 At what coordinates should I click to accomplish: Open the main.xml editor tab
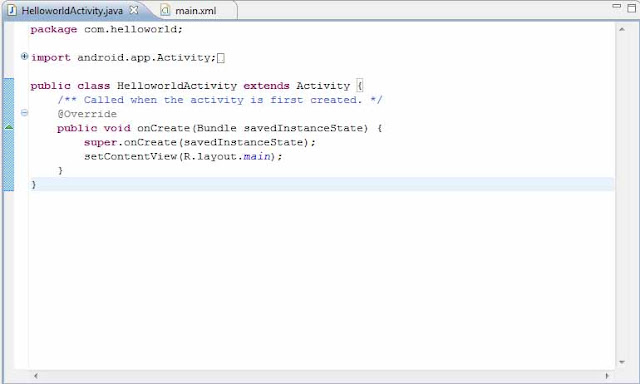click(x=196, y=11)
